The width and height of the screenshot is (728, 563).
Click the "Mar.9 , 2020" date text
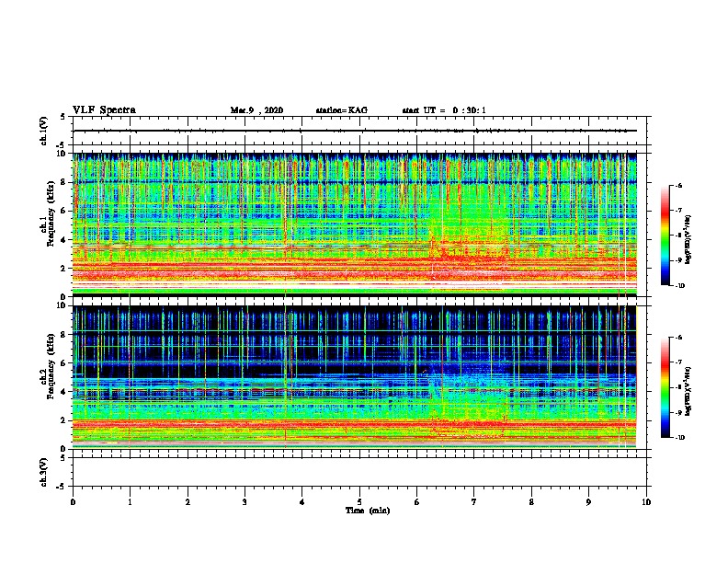(256, 110)
